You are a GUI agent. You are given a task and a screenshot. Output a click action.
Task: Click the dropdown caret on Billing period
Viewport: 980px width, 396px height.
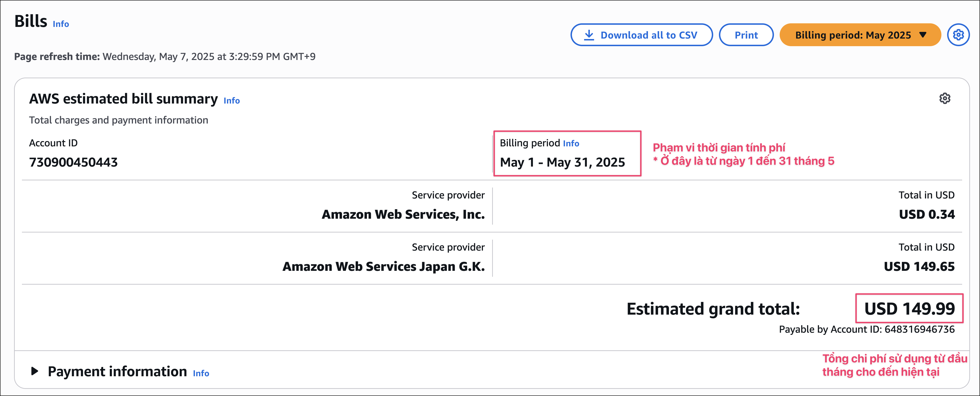click(923, 35)
